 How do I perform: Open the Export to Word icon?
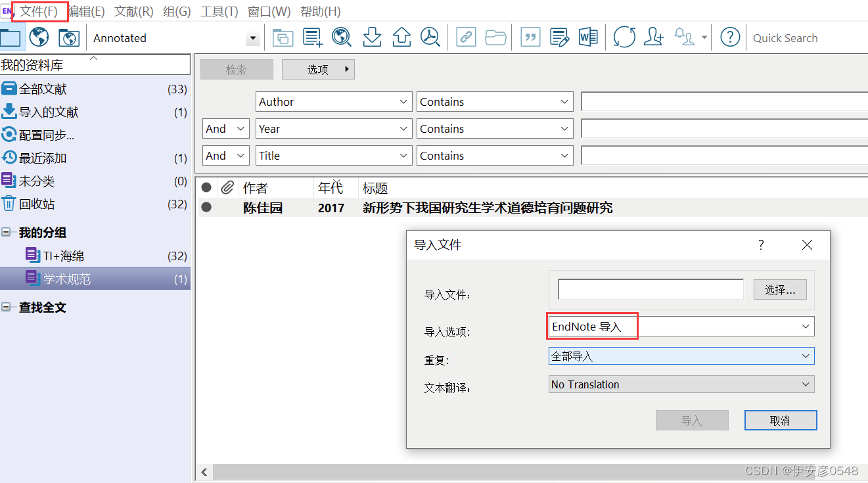point(588,37)
